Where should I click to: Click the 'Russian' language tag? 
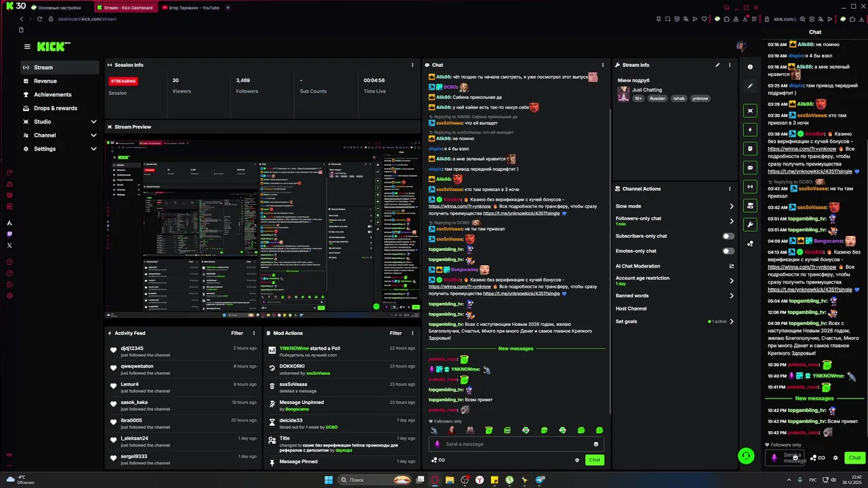[657, 98]
